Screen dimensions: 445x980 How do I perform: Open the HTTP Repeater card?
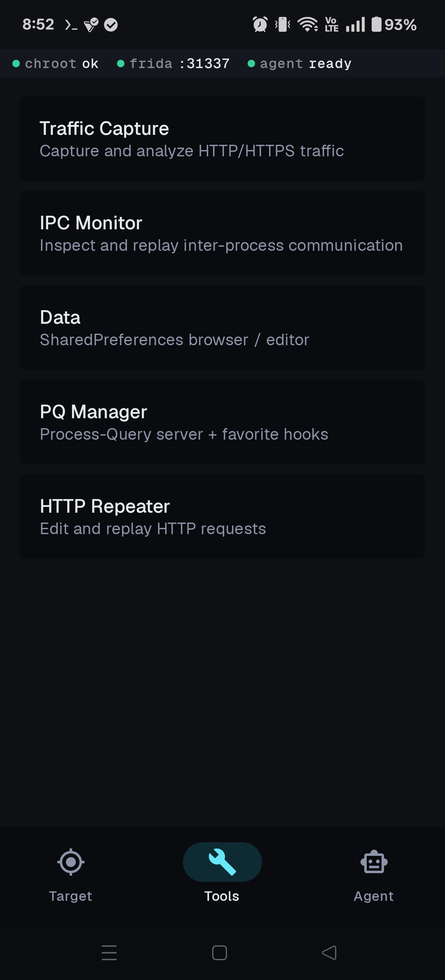222,516
